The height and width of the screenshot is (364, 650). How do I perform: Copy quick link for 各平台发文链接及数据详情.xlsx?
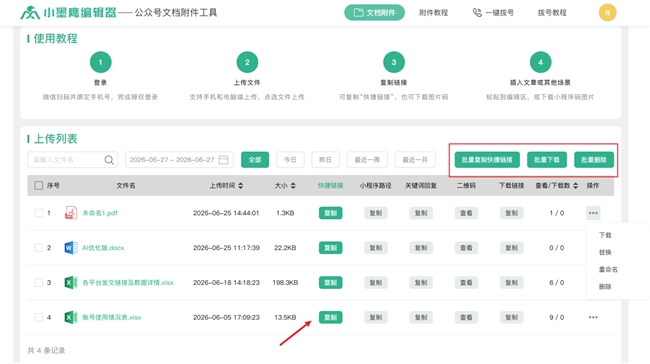pyautogui.click(x=330, y=282)
